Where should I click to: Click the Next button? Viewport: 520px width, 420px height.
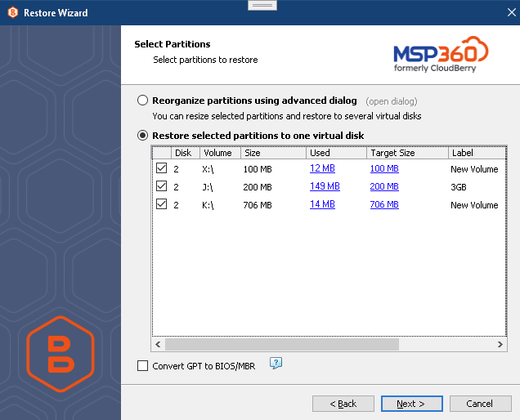pyautogui.click(x=411, y=404)
